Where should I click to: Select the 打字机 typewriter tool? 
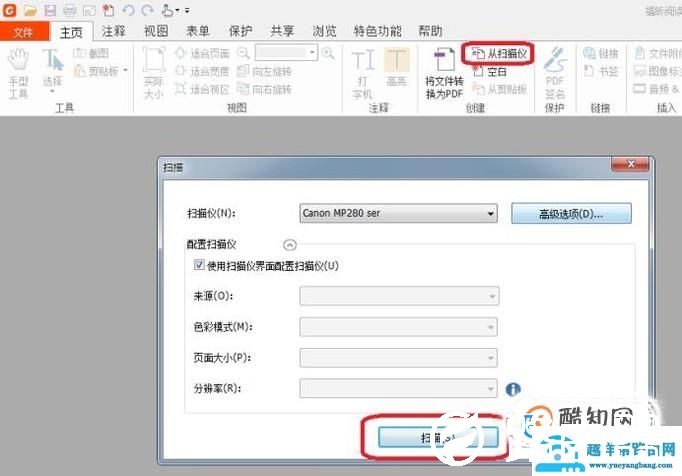tap(362, 73)
